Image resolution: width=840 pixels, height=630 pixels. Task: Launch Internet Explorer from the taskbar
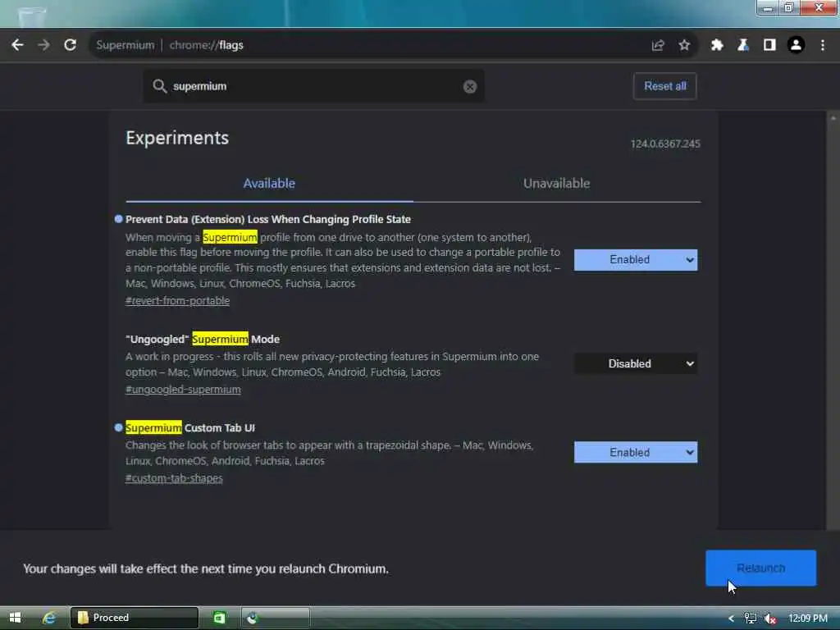coord(48,619)
